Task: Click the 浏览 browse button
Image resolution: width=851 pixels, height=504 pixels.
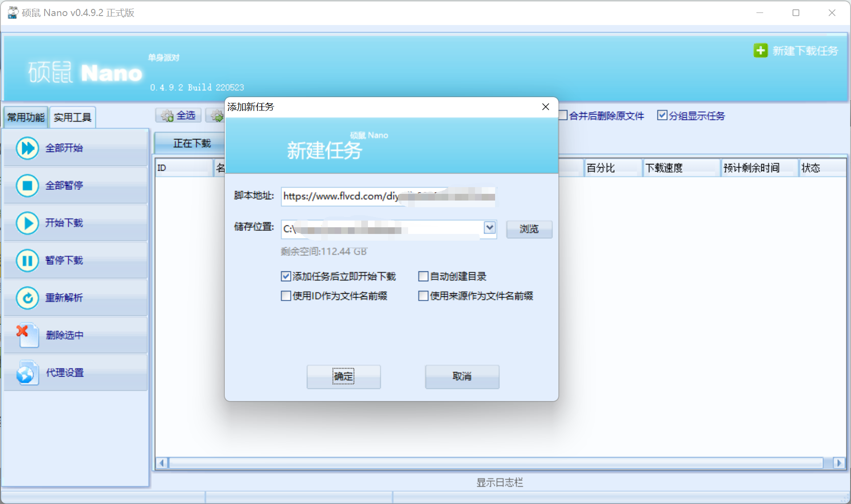Action: (529, 229)
